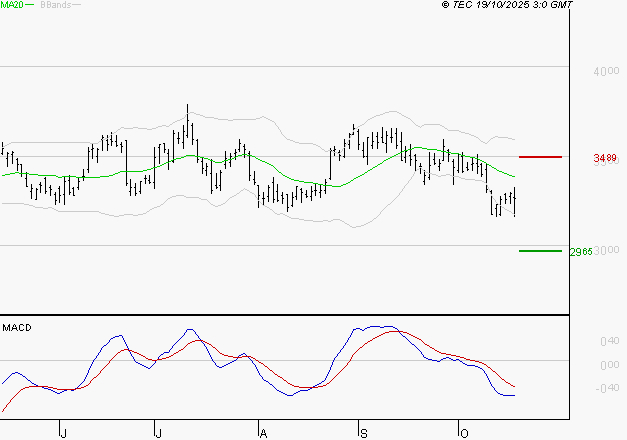Click the green support level line
Image resolution: width=627 pixels, height=440 pixels.
click(540, 250)
